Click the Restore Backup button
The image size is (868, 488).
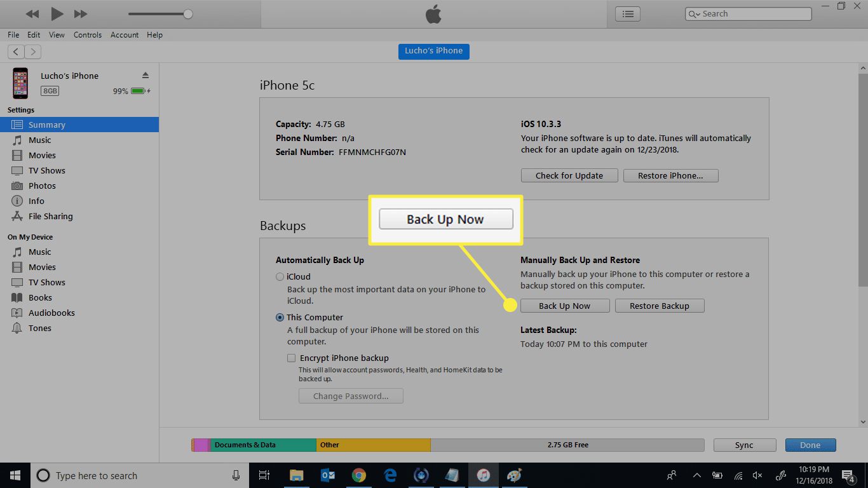coord(660,306)
